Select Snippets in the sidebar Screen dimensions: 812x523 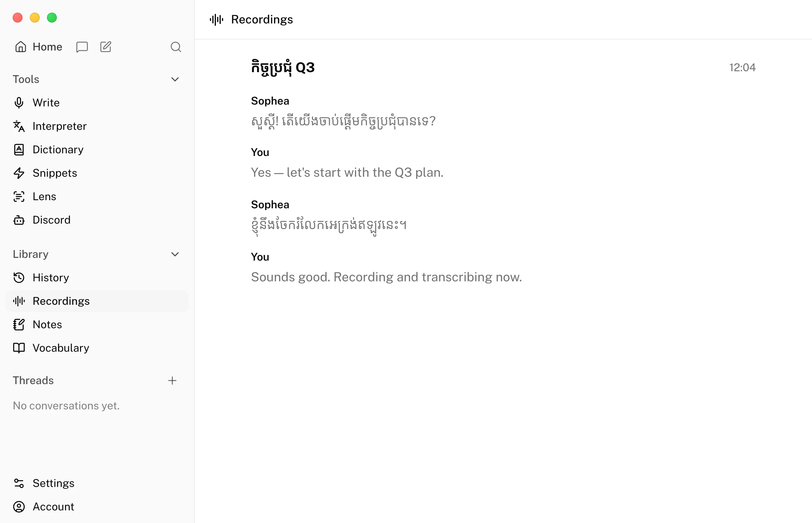[x=97, y=173]
